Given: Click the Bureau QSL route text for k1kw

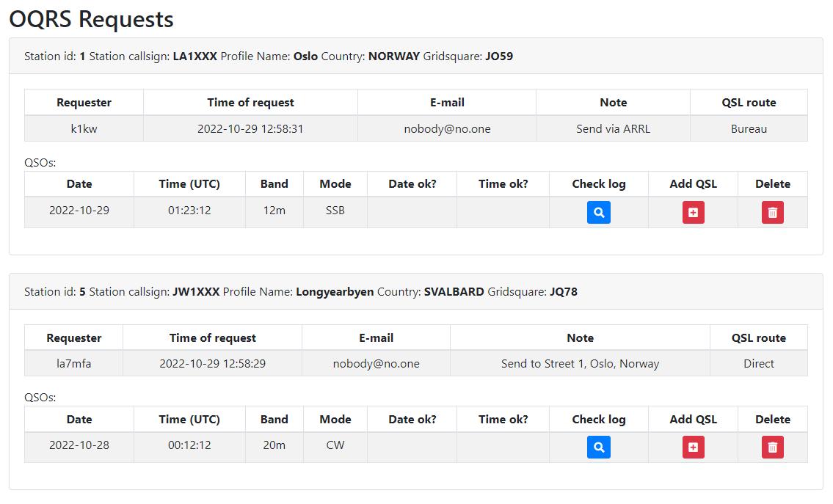Looking at the screenshot, I should [x=748, y=128].
